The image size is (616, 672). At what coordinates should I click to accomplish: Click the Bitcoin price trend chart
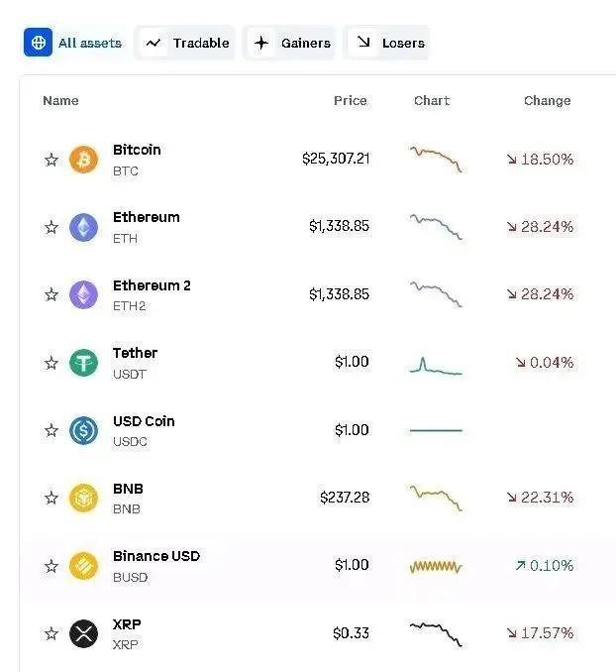coord(436,160)
